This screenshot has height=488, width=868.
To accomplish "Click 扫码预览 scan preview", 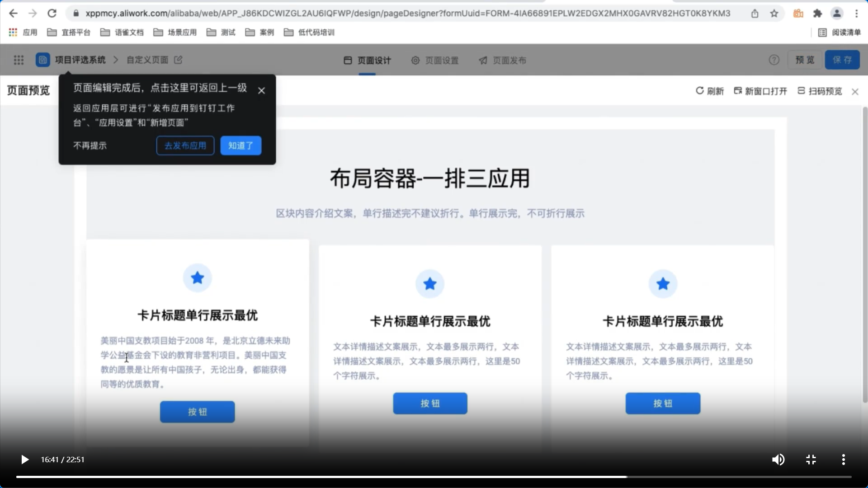I will [820, 91].
